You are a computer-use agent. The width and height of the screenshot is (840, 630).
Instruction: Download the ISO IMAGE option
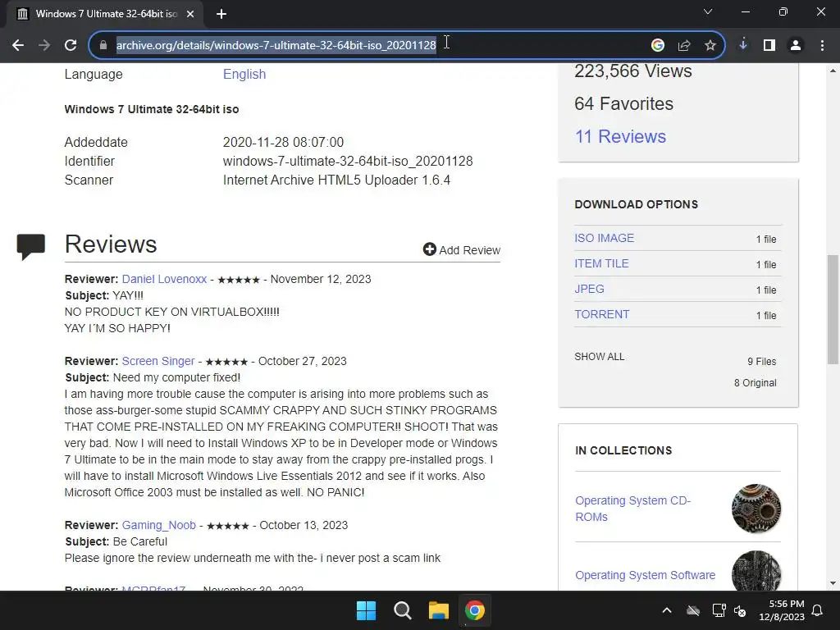[605, 238]
